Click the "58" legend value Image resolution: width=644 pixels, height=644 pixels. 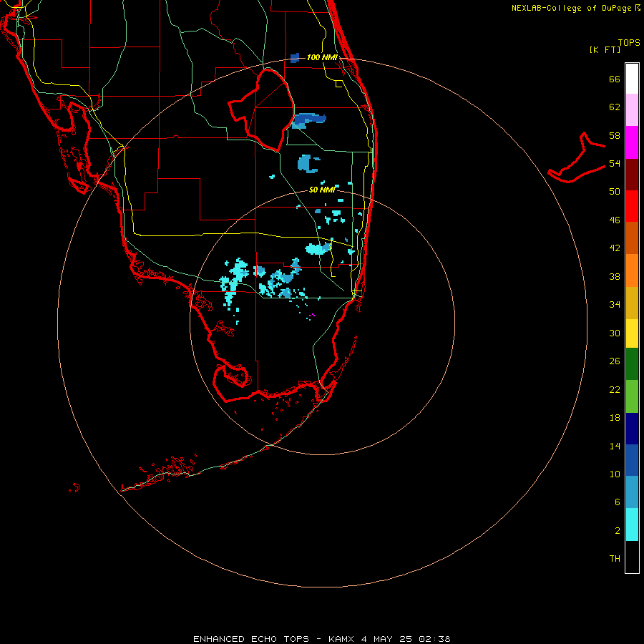(x=615, y=135)
